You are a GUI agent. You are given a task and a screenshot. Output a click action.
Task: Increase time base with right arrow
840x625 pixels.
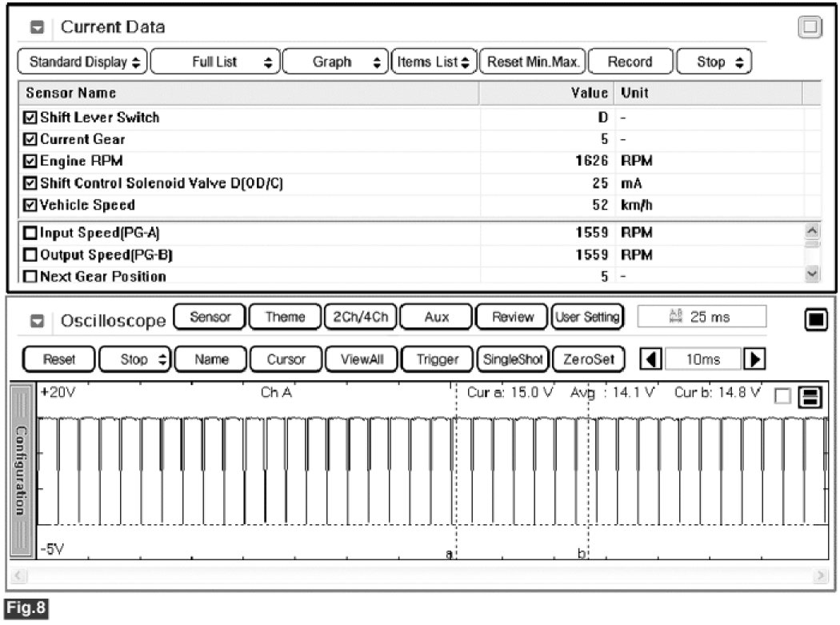752,359
